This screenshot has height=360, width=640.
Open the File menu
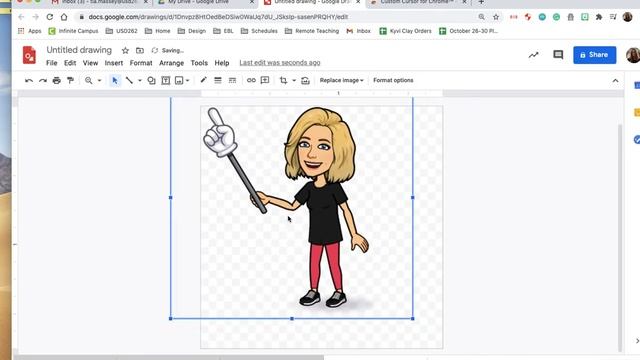(51, 63)
